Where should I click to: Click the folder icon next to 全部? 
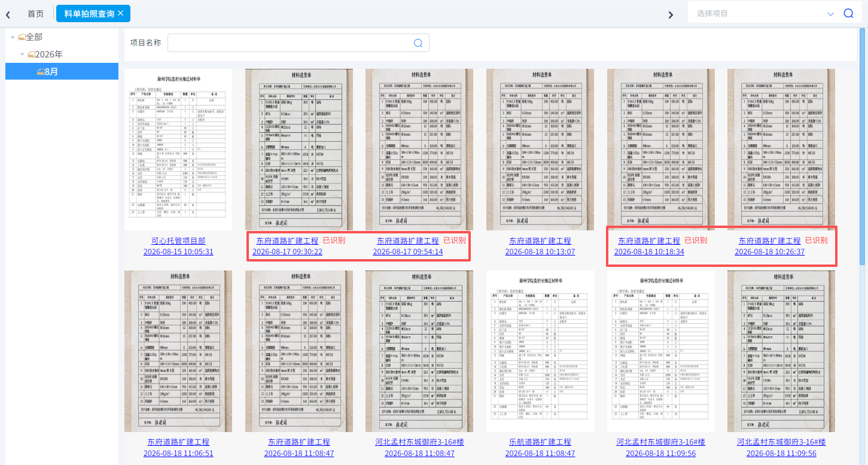coord(22,37)
